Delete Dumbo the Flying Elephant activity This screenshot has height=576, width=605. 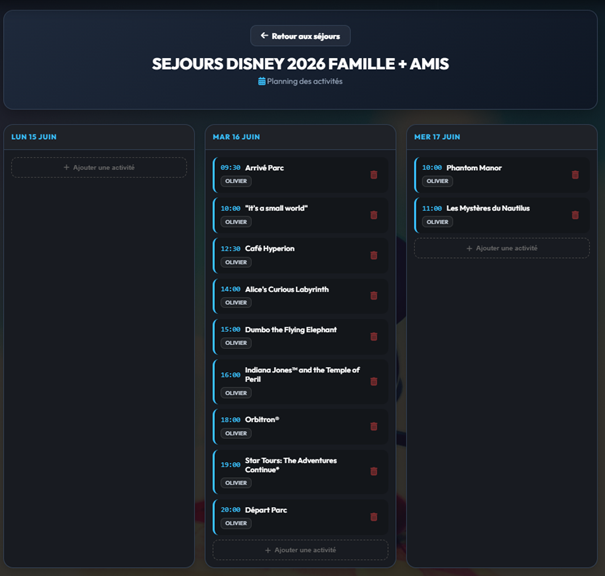(374, 336)
